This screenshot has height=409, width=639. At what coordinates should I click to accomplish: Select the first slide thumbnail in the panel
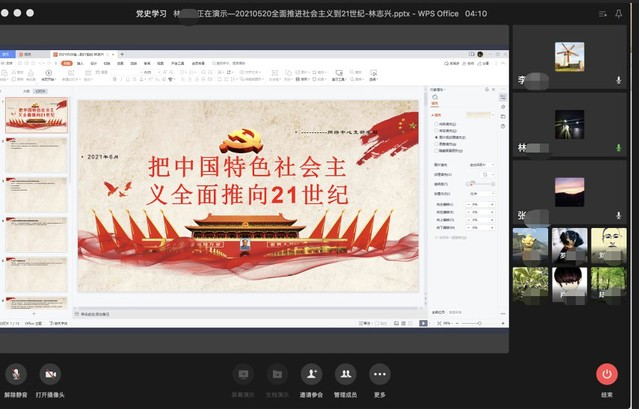click(x=37, y=114)
